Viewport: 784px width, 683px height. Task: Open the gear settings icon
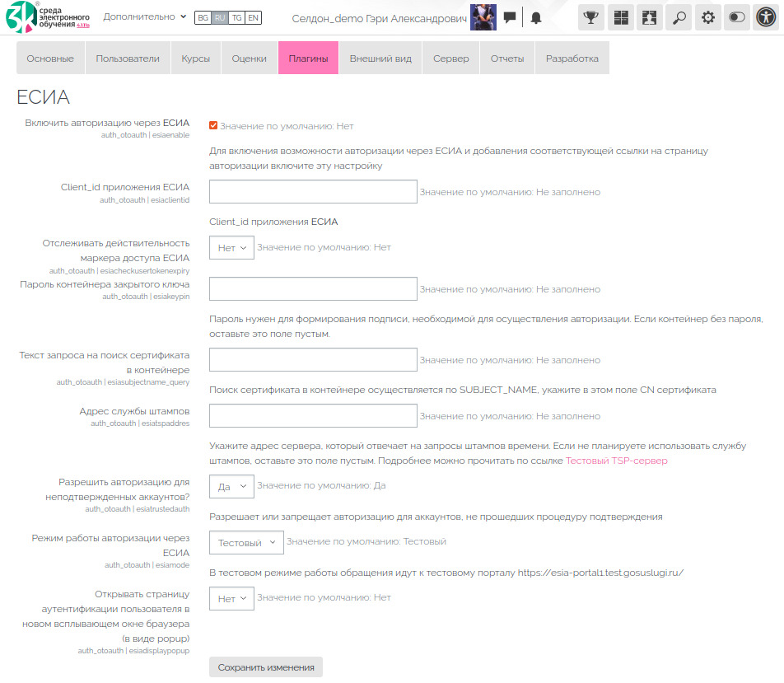click(707, 17)
